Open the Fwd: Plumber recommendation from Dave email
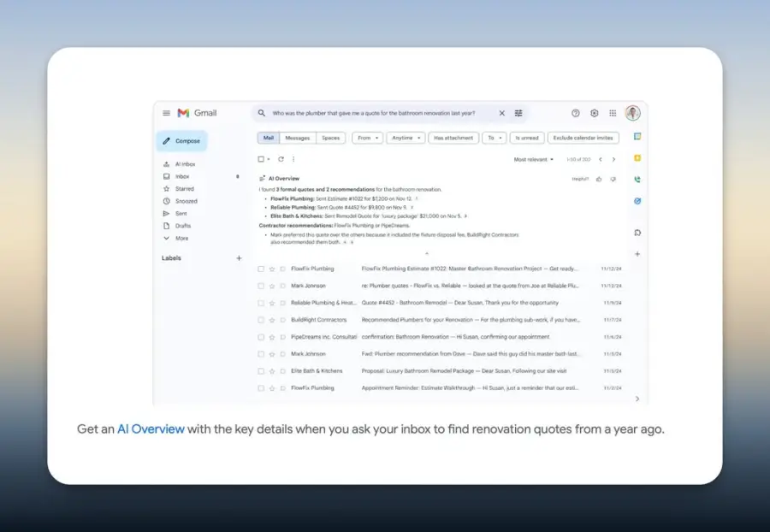The width and height of the screenshot is (770, 532). [440, 354]
